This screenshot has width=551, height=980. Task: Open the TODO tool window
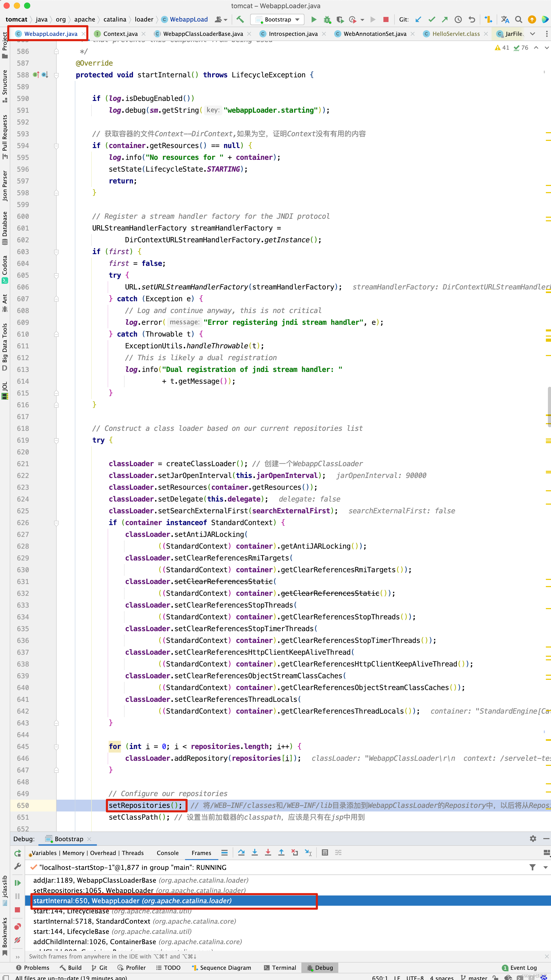(x=168, y=967)
